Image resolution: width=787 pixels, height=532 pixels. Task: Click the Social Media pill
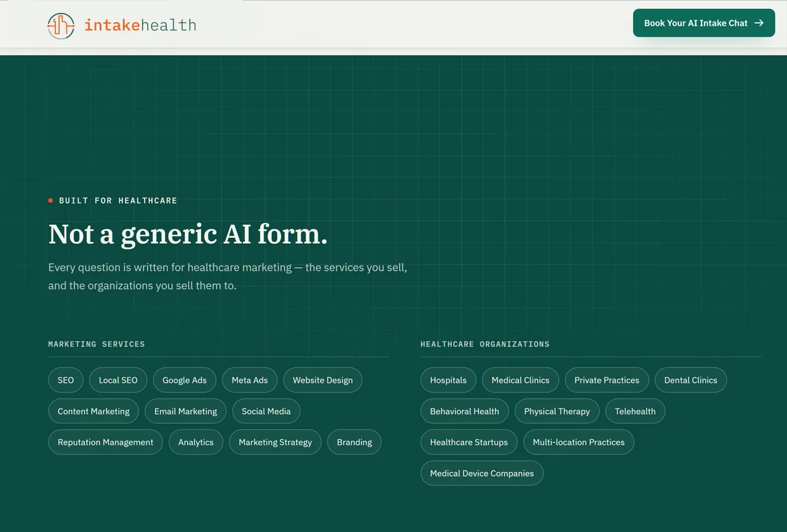point(266,411)
